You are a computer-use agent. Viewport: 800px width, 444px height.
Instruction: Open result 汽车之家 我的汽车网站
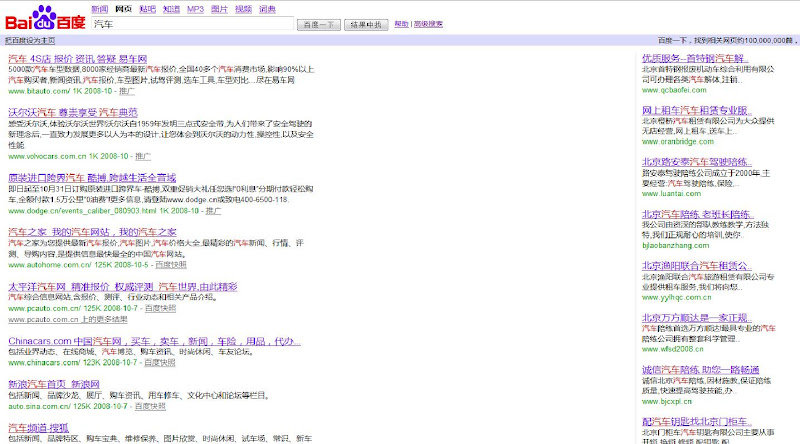(92, 232)
